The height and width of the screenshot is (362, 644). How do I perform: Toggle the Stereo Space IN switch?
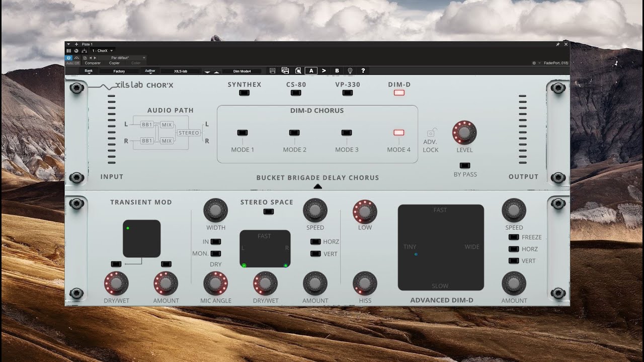coord(216,242)
